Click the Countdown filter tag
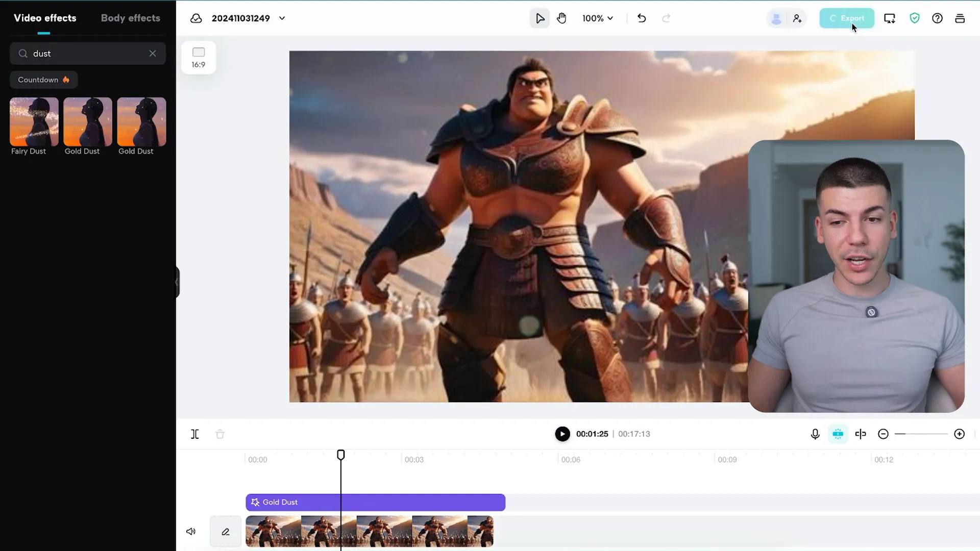 tap(44, 80)
